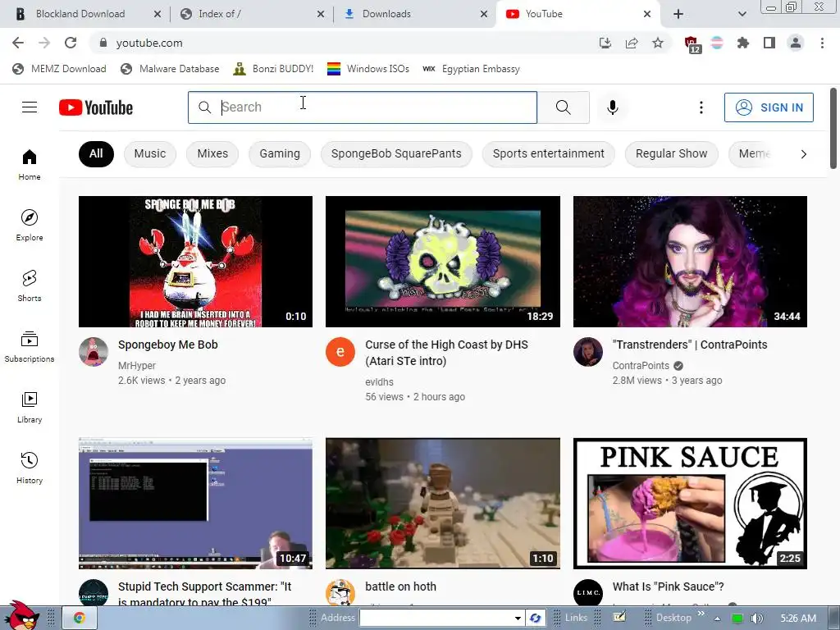Image resolution: width=840 pixels, height=630 pixels.
Task: Click the evldhs channel avatar
Action: [x=340, y=352]
